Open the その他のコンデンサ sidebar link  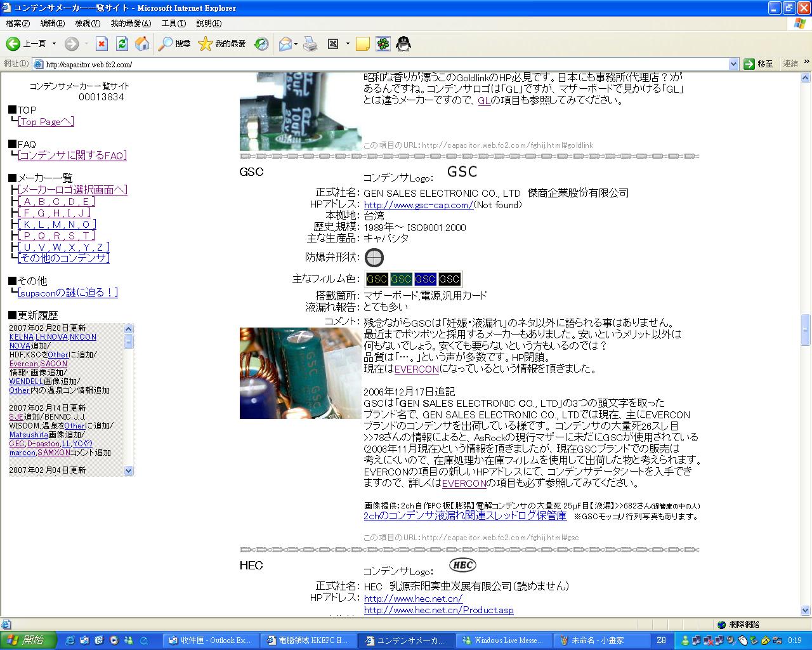(63, 258)
